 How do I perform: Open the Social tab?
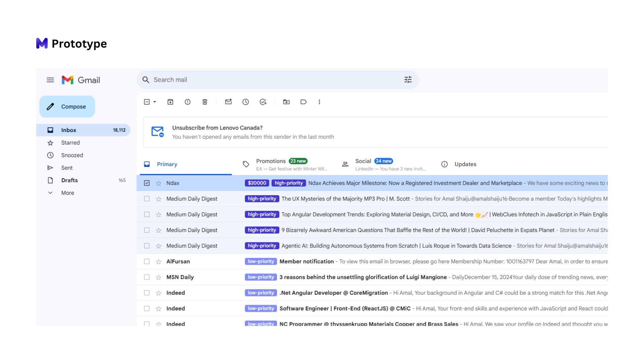(x=363, y=161)
